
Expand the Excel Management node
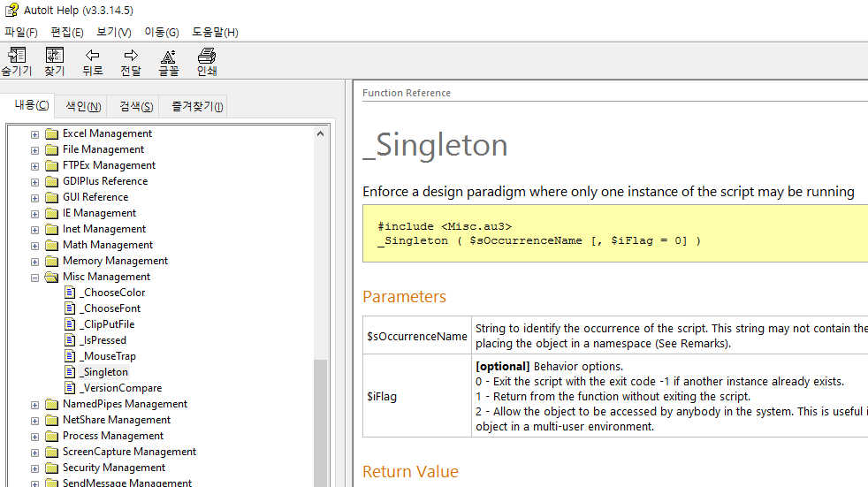point(34,134)
